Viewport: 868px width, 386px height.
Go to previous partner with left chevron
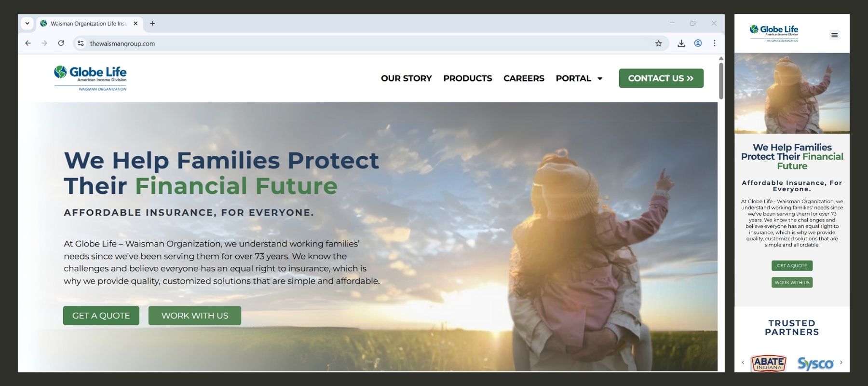743,362
